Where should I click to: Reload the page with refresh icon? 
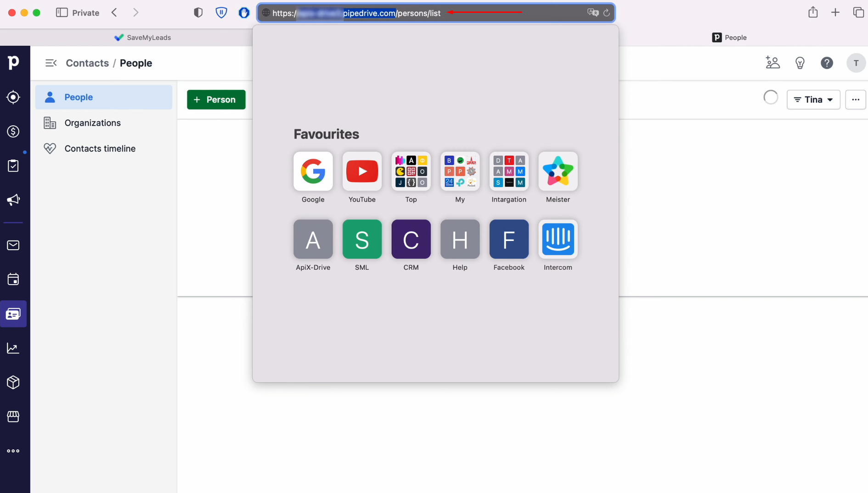pyautogui.click(x=607, y=13)
